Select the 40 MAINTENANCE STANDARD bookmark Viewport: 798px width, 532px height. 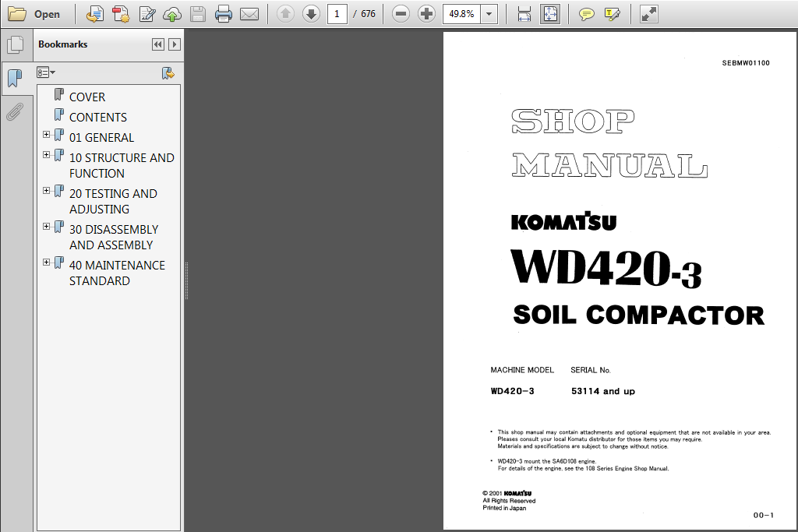[117, 273]
